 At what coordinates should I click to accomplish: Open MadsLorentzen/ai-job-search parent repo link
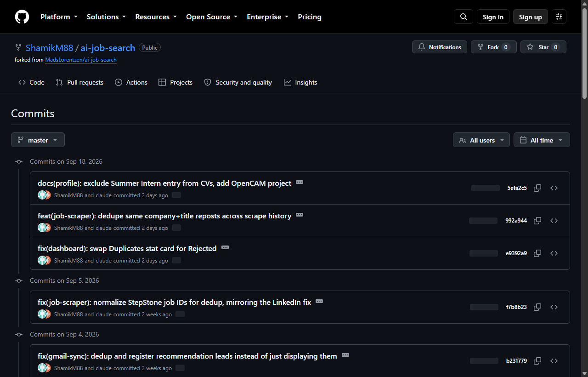pos(81,60)
